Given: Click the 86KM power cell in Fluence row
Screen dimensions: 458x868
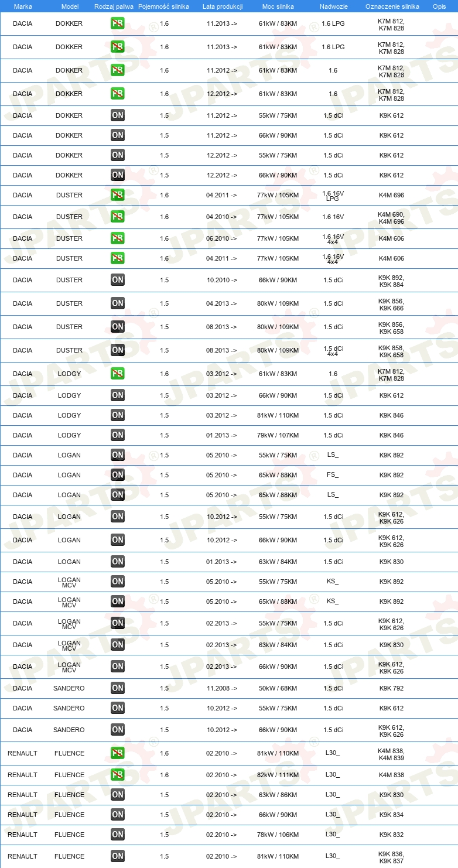Looking at the screenshot, I should click(x=278, y=795).
